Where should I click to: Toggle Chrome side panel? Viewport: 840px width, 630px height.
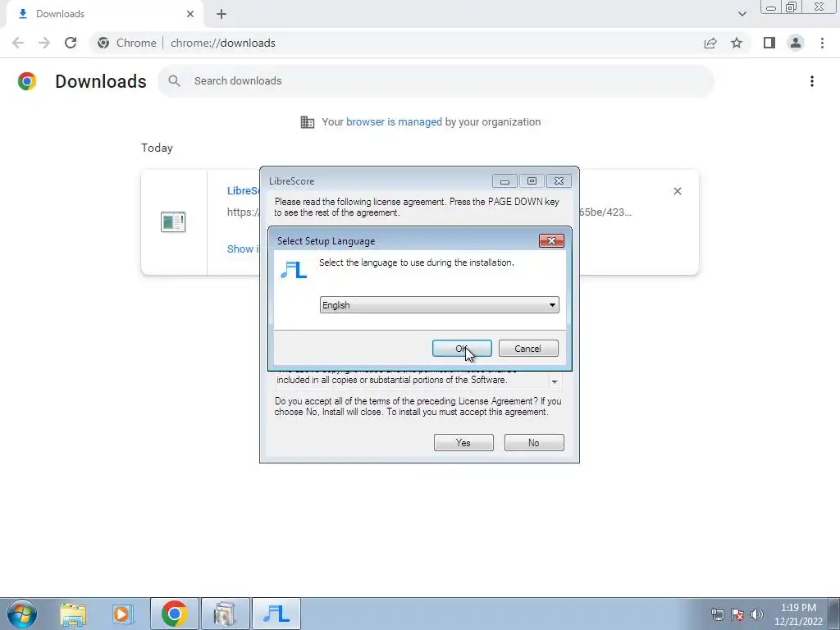pyautogui.click(x=769, y=43)
